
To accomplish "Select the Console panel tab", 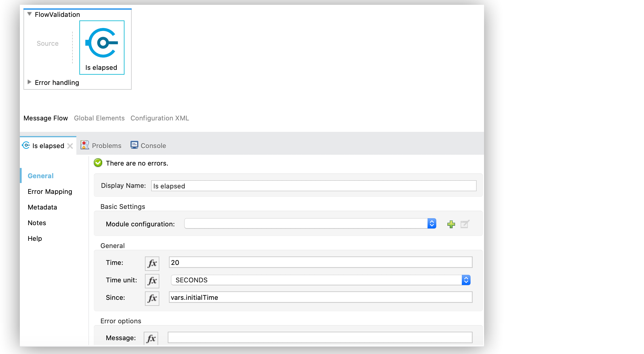I will click(x=148, y=146).
